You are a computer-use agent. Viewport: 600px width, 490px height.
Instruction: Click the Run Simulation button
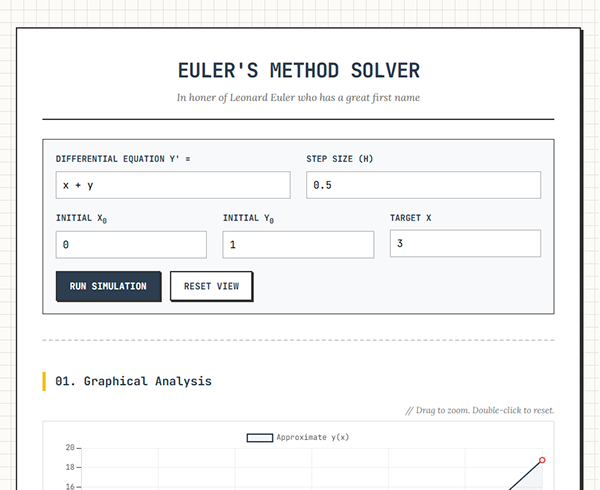(108, 286)
